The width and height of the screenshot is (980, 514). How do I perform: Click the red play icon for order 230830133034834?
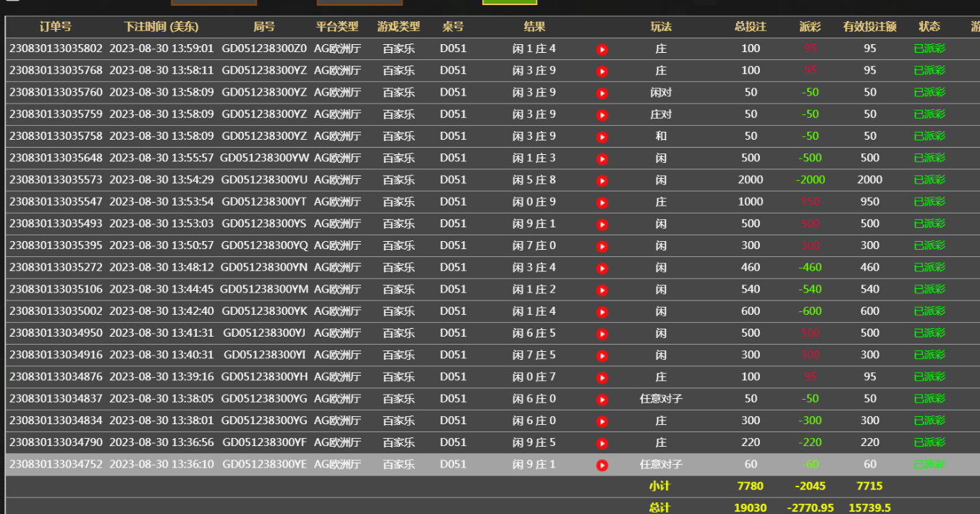(602, 421)
